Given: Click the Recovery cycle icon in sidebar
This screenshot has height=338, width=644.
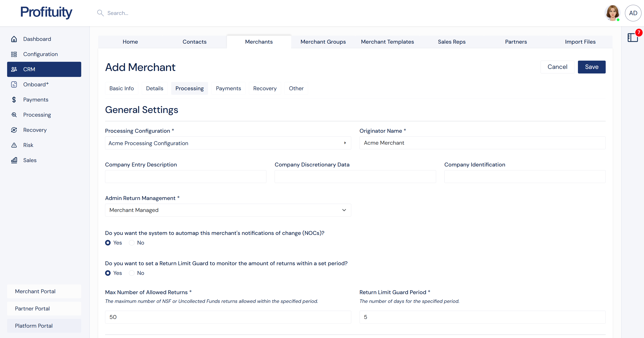Looking at the screenshot, I should pos(14,130).
